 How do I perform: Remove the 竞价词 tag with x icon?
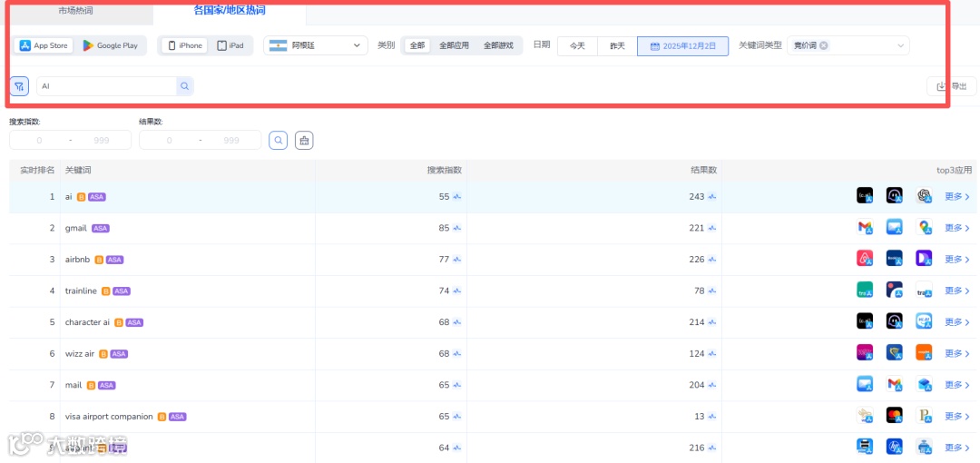click(x=824, y=45)
